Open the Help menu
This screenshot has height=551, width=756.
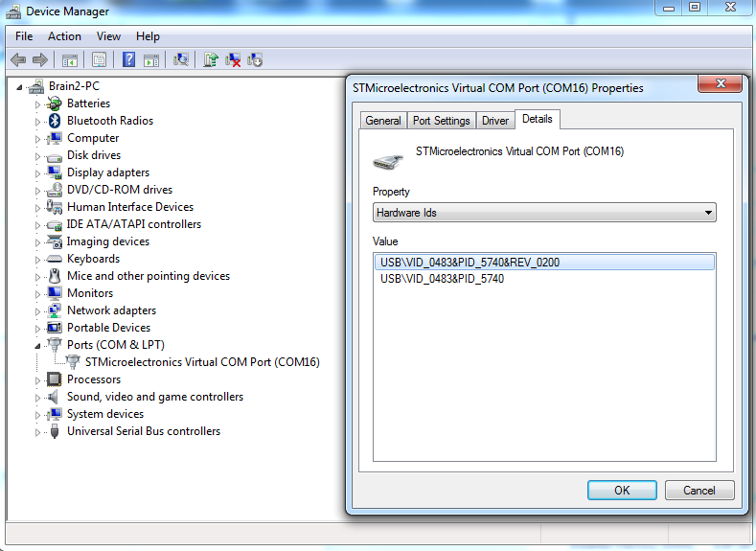(x=148, y=36)
